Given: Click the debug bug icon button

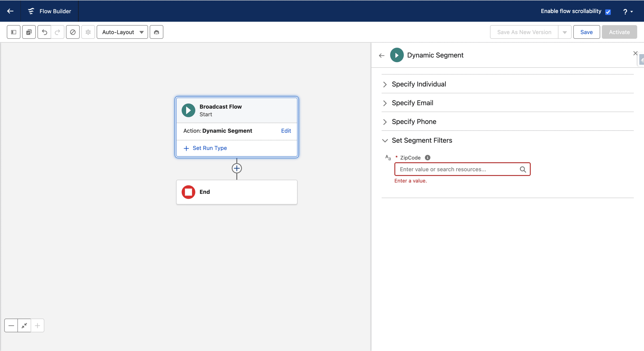Looking at the screenshot, I should [x=156, y=32].
